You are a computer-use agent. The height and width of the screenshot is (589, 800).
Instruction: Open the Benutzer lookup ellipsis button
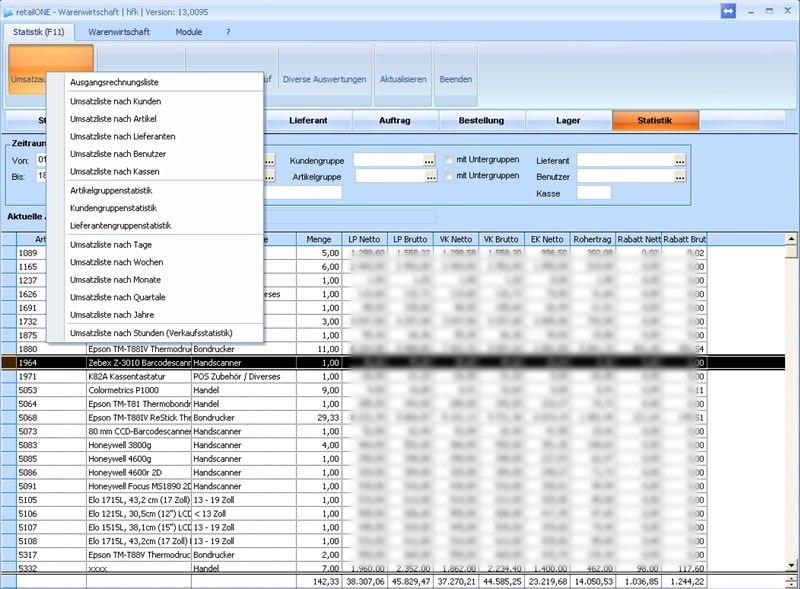[679, 176]
